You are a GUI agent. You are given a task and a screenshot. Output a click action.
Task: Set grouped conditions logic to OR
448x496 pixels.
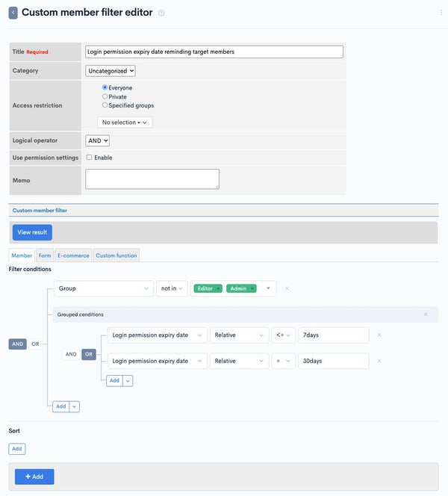(89, 354)
